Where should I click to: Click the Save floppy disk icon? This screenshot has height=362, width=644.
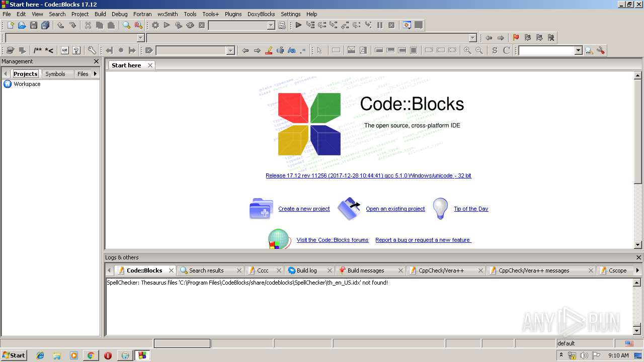point(33,25)
